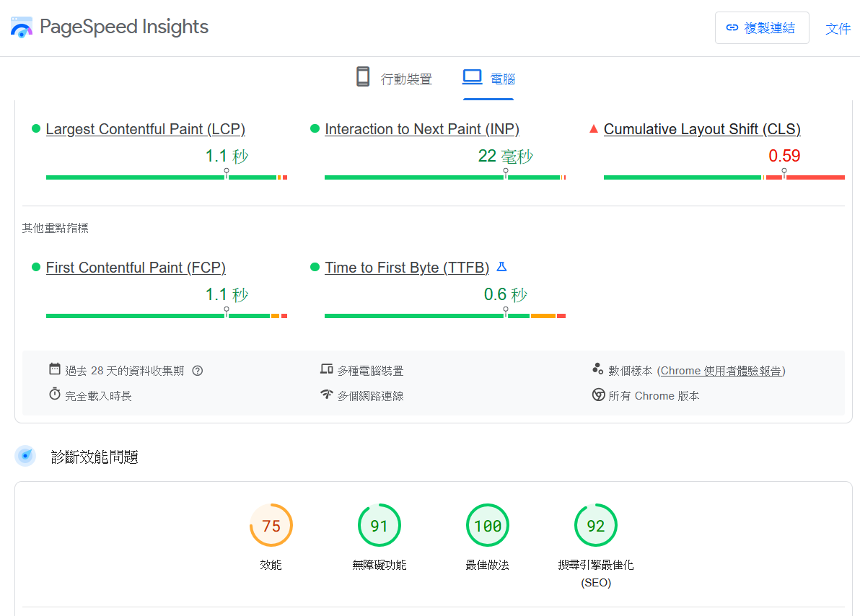860x616 pixels.
Task: Click the green dot beside LCP
Action: [36, 128]
